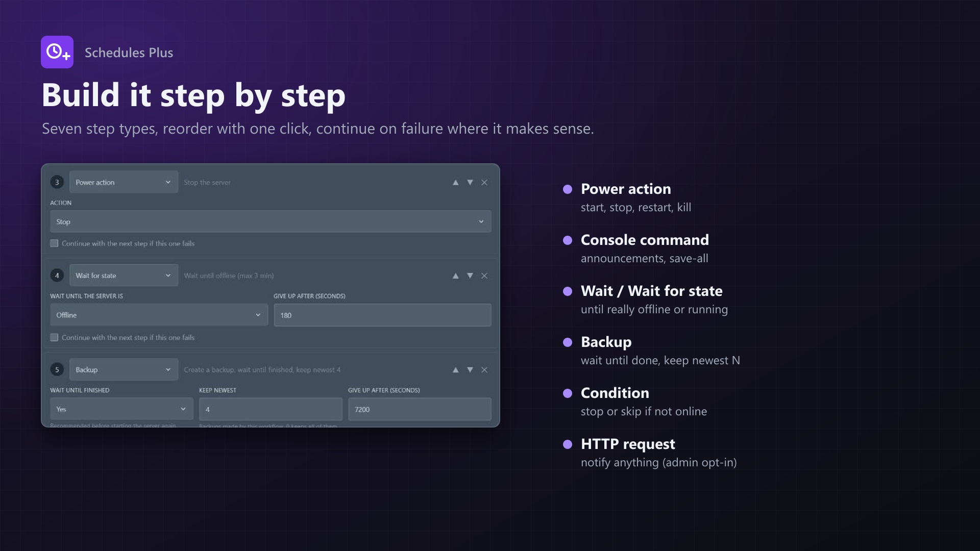Image resolution: width=980 pixels, height=551 pixels.
Task: Click the Schedules Plus clock logo
Action: [x=57, y=52]
